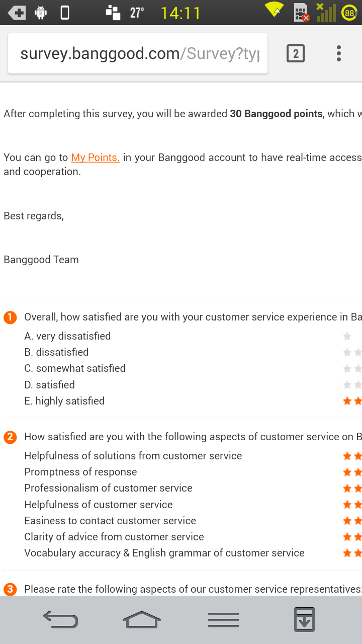Tap the menu navigation key

[x=223, y=620]
